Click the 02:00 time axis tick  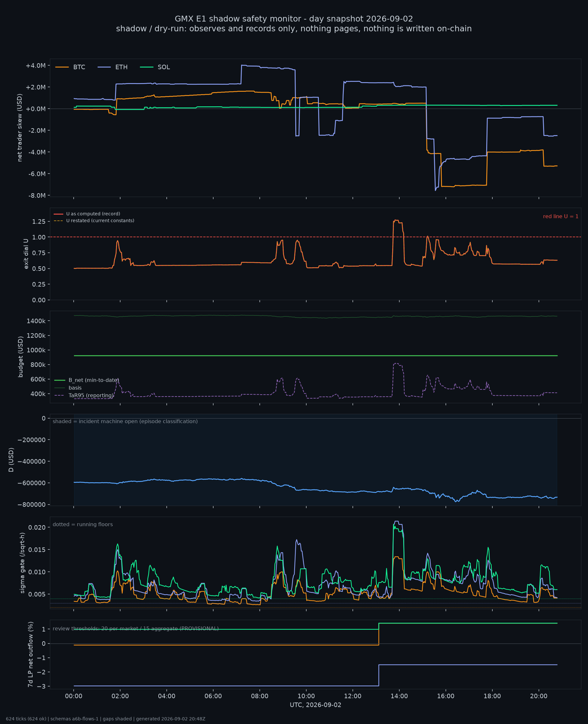pyautogui.click(x=120, y=696)
